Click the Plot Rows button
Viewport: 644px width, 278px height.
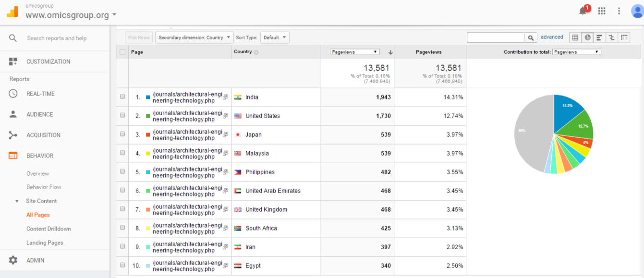(x=139, y=37)
